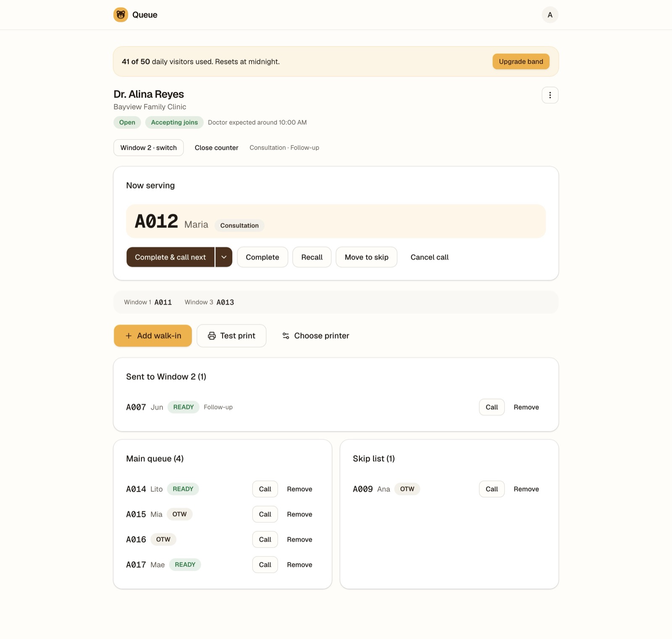This screenshot has width=672, height=639.
Task: Click the Accepting joins badge
Action: pyautogui.click(x=174, y=122)
